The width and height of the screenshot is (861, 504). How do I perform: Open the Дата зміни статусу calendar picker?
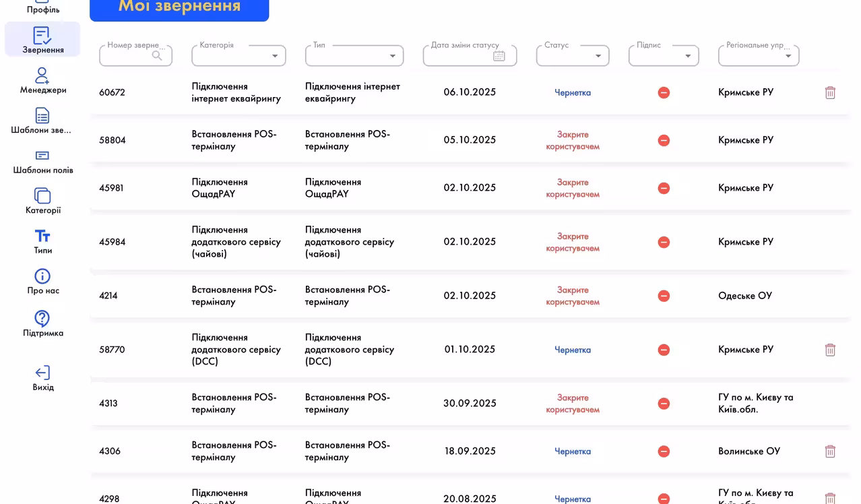[499, 55]
